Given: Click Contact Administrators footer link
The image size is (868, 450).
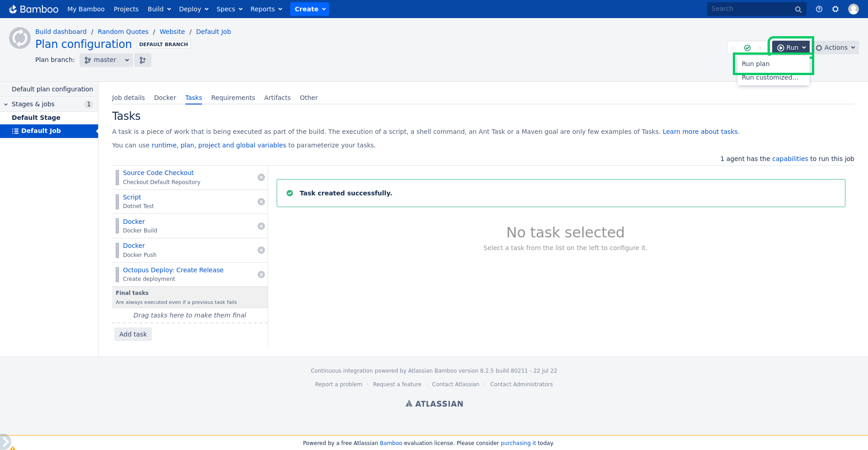Looking at the screenshot, I should (521, 384).
